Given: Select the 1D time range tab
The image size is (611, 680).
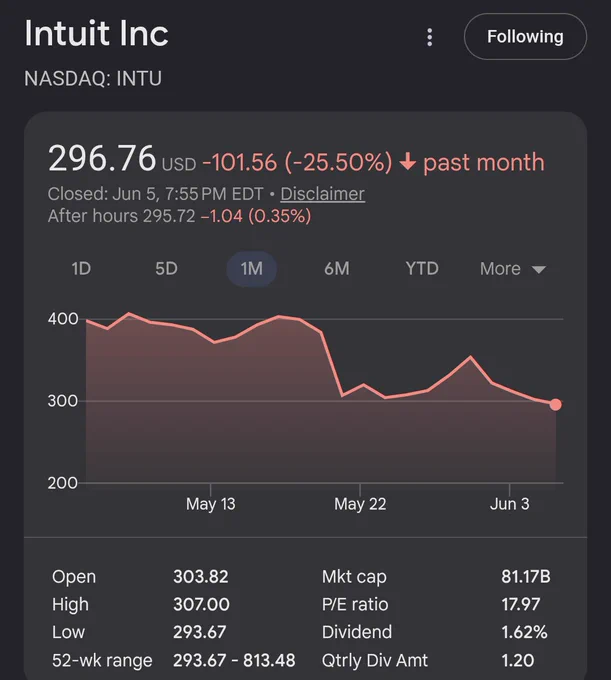Looking at the screenshot, I should pos(81,269).
